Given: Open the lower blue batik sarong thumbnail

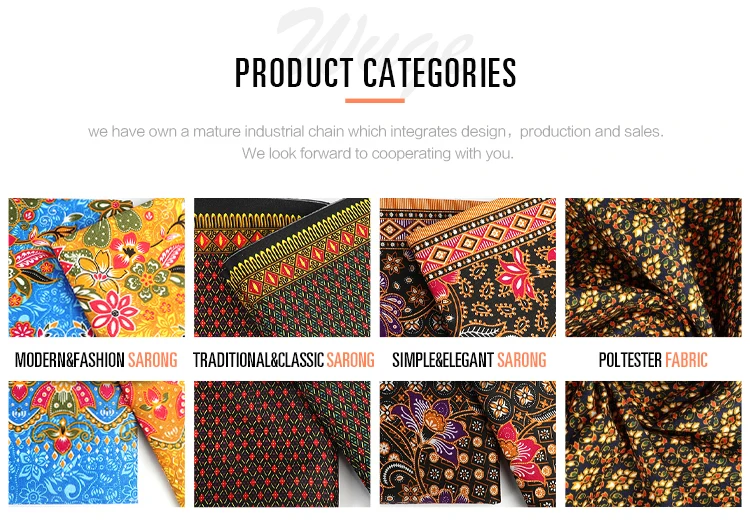Looking at the screenshot, I should [97, 444].
